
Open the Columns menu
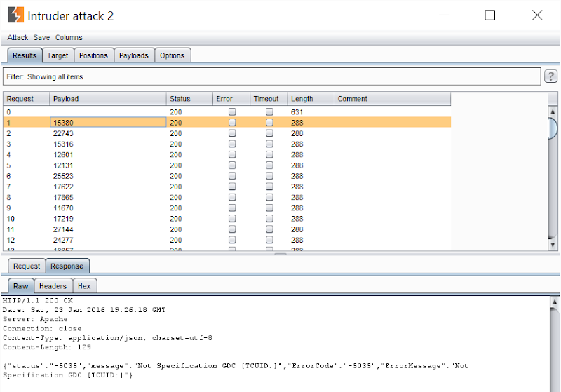[69, 38]
